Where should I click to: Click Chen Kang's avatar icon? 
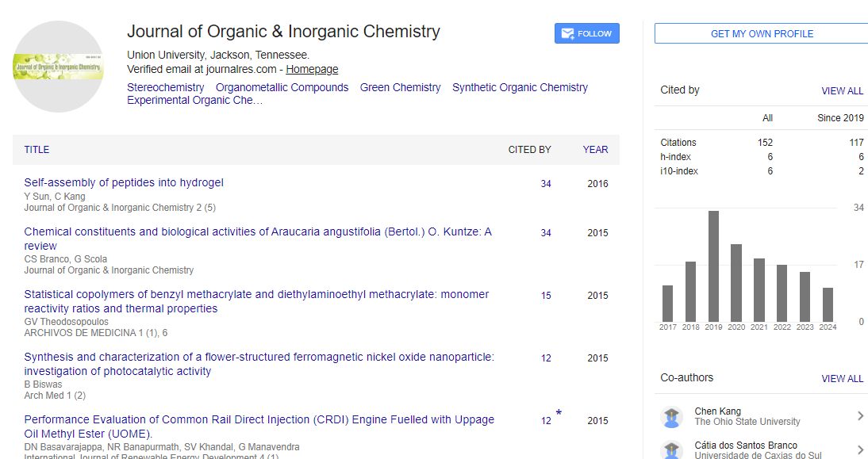[x=672, y=416]
